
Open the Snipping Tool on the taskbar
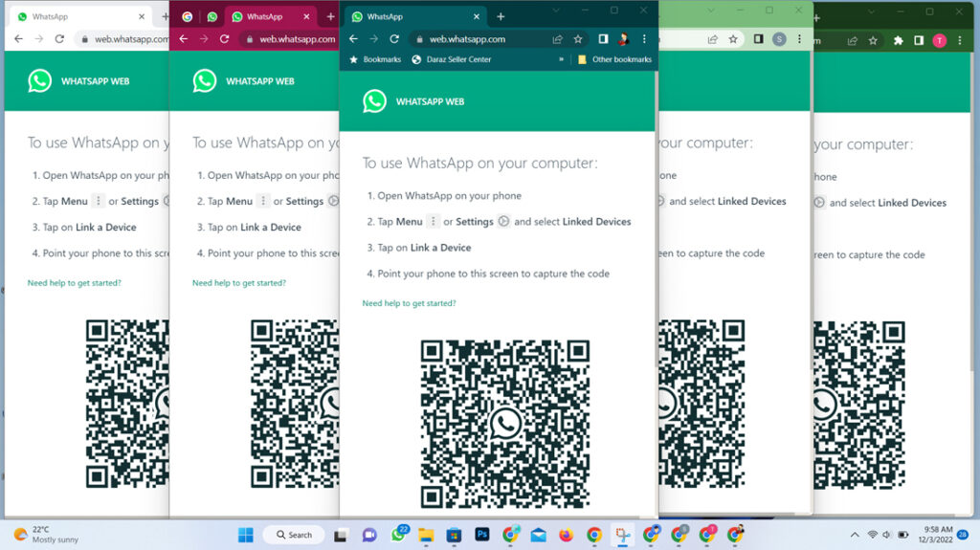pyautogui.click(x=622, y=535)
